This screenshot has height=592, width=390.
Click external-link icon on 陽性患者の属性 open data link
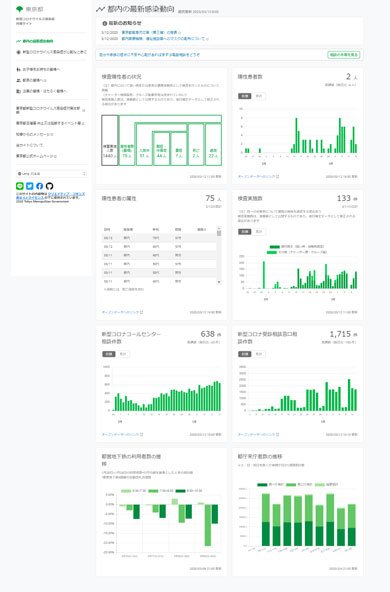142,312
